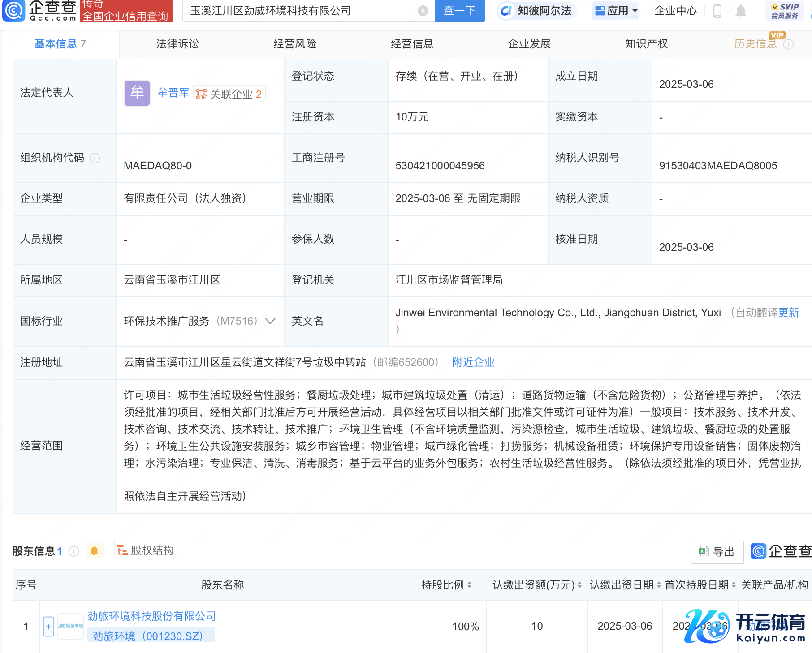Switch to the 知识产权 tab
Viewport: 812px width, 653px height.
tap(646, 44)
